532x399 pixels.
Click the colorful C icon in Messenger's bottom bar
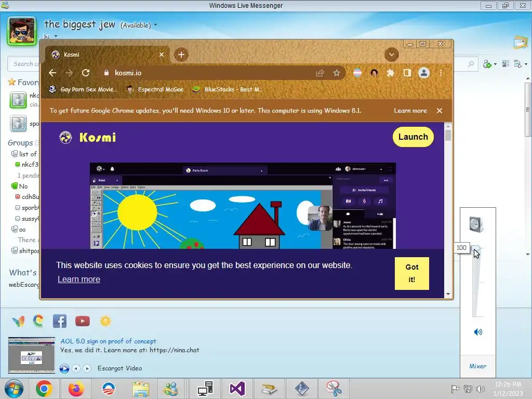point(38,321)
